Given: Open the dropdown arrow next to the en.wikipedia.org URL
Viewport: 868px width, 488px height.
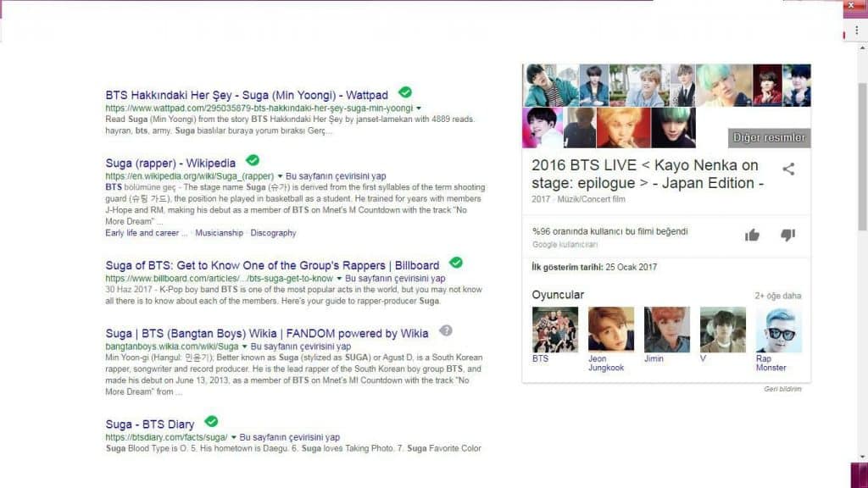Looking at the screenshot, I should point(280,176).
